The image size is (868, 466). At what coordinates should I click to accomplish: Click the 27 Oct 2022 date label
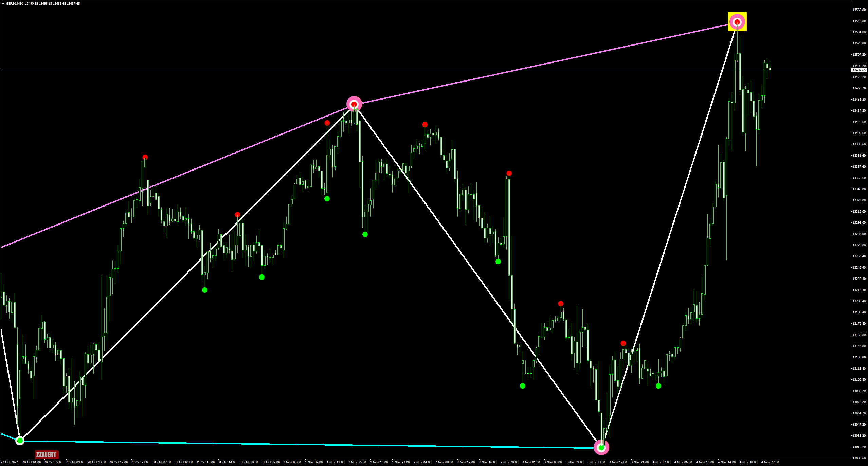tap(10, 462)
